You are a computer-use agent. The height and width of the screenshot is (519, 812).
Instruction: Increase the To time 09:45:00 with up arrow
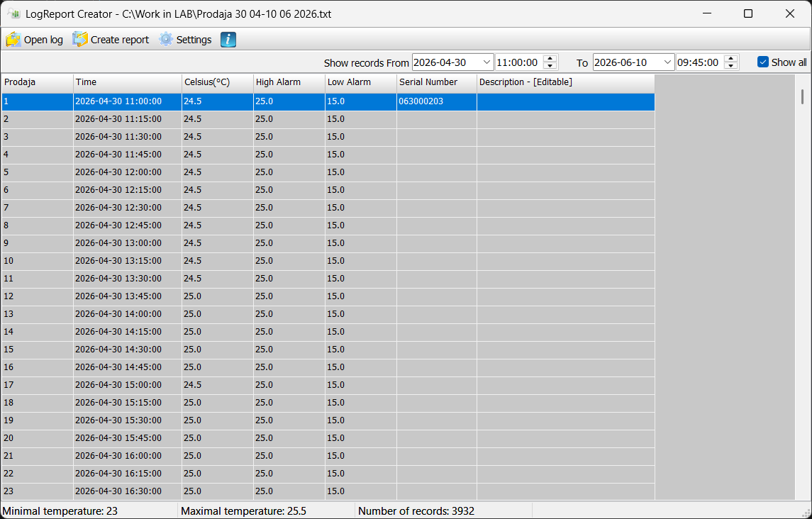(x=731, y=59)
